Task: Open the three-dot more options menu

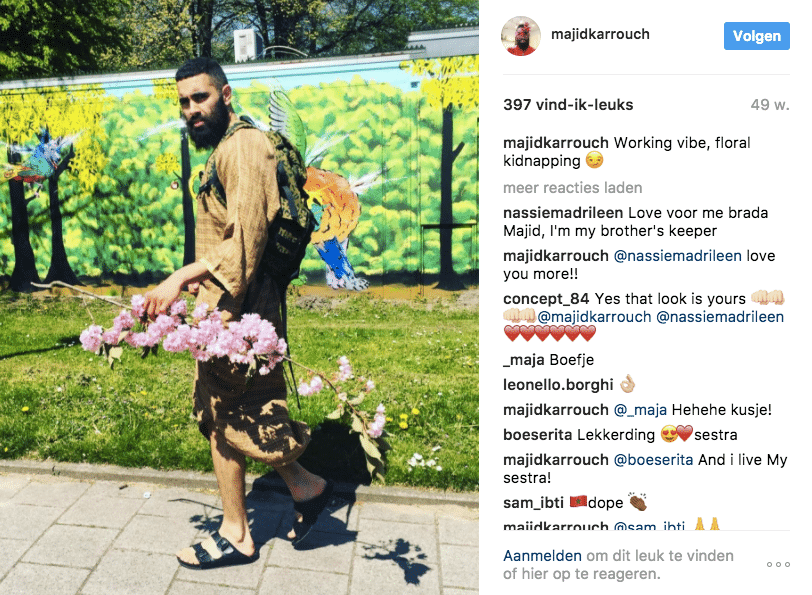Action: click(778, 564)
